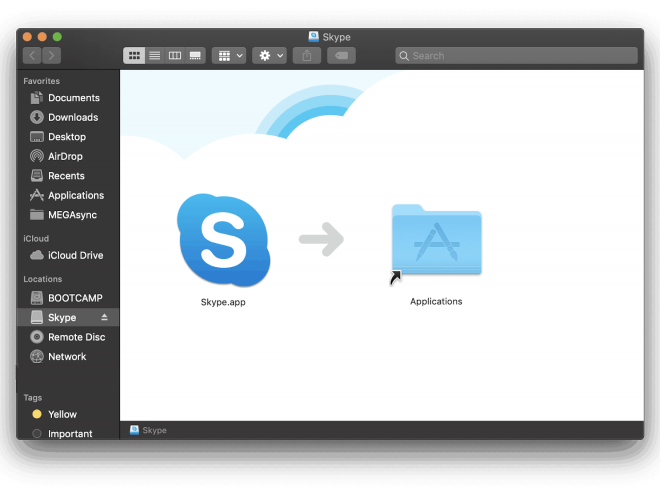The height and width of the screenshot is (495, 660).
Task: Minimize the window with the orange button
Action: pyautogui.click(x=42, y=37)
